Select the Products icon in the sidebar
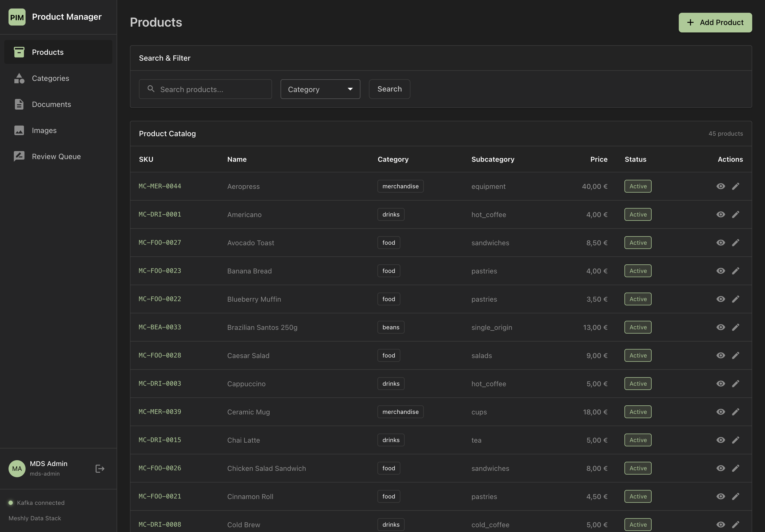The image size is (765, 532). point(19,52)
